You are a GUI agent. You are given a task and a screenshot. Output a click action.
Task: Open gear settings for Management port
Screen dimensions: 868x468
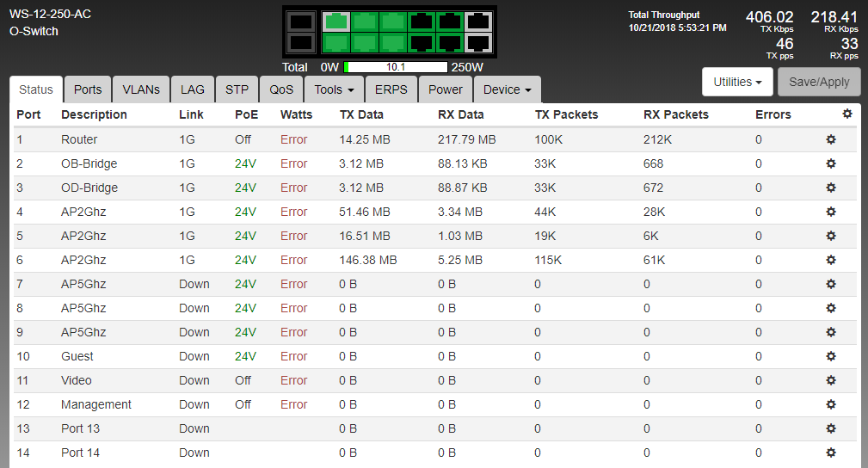(x=831, y=404)
